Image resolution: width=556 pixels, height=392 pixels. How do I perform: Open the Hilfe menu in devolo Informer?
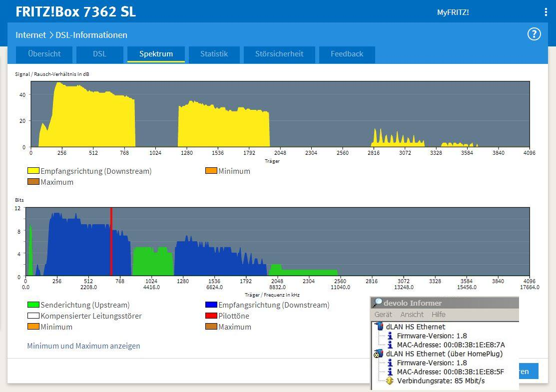[439, 315]
